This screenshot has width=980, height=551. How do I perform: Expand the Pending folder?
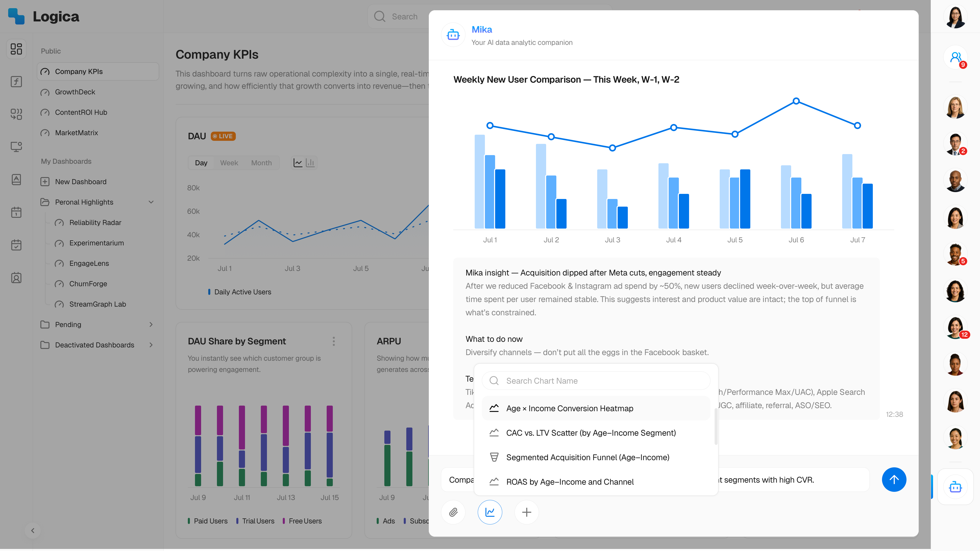[x=151, y=324]
